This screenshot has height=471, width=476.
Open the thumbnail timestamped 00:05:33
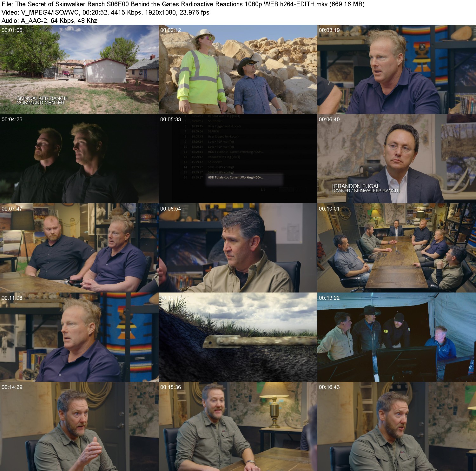pyautogui.click(x=238, y=159)
